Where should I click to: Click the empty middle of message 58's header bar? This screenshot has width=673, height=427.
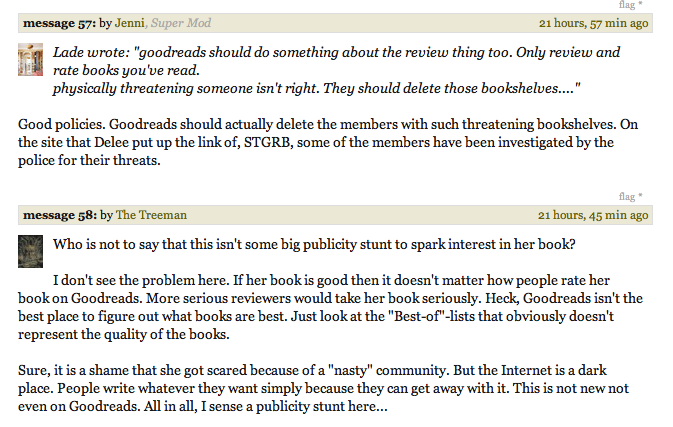[363, 215]
